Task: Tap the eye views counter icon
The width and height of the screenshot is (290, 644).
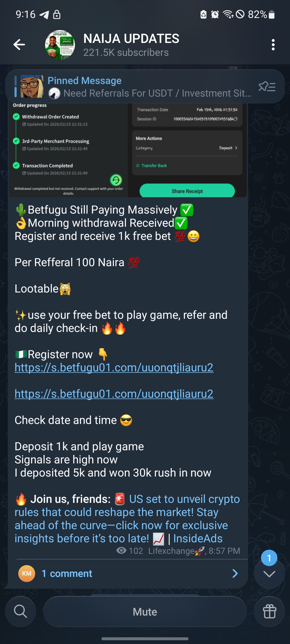Action: [x=121, y=551]
